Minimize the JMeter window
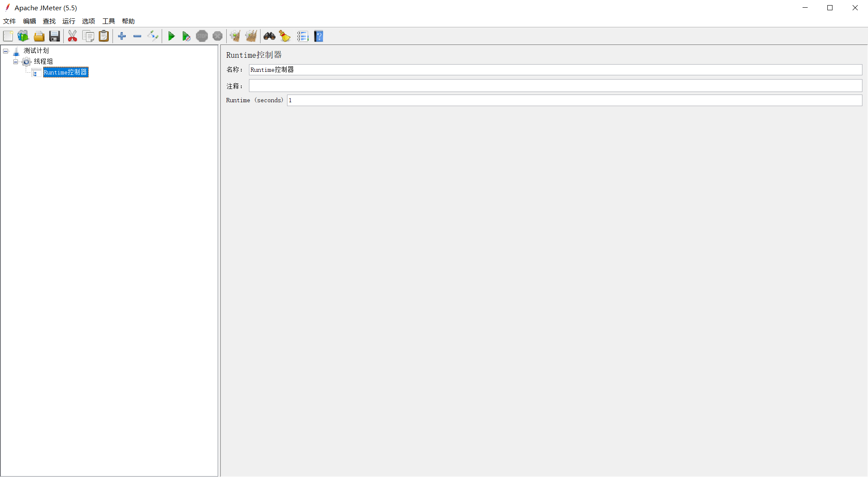 pyautogui.click(x=805, y=8)
